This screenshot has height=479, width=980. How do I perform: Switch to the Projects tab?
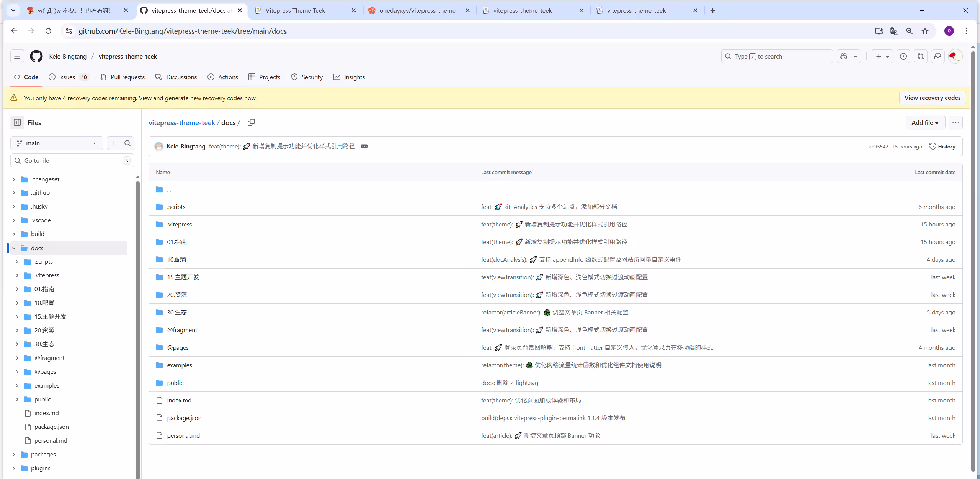(265, 77)
